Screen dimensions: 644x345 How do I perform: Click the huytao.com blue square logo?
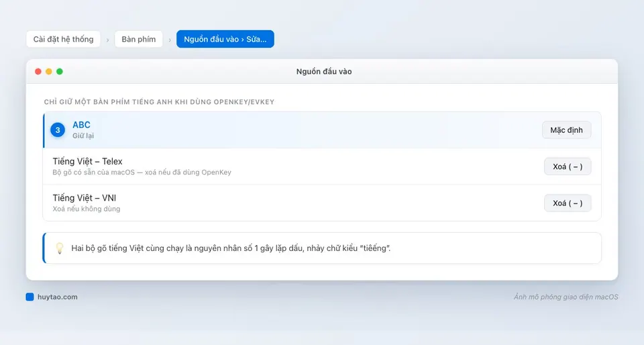click(30, 297)
